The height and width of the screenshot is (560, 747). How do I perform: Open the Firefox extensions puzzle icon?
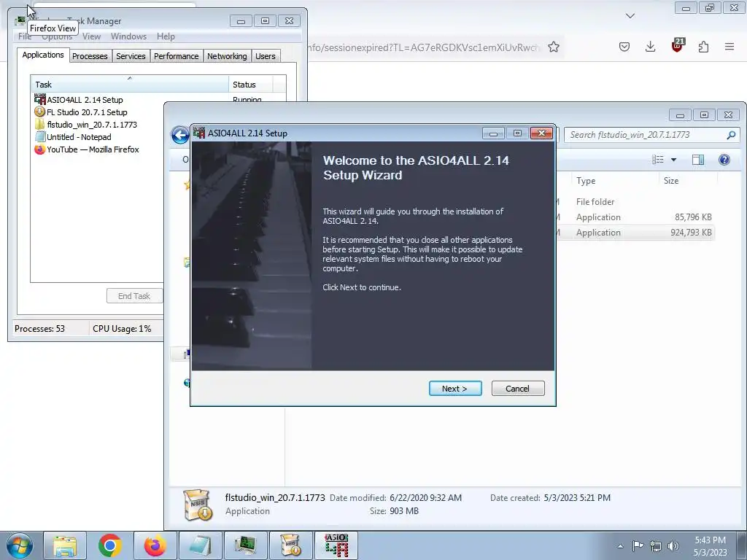pyautogui.click(x=703, y=47)
